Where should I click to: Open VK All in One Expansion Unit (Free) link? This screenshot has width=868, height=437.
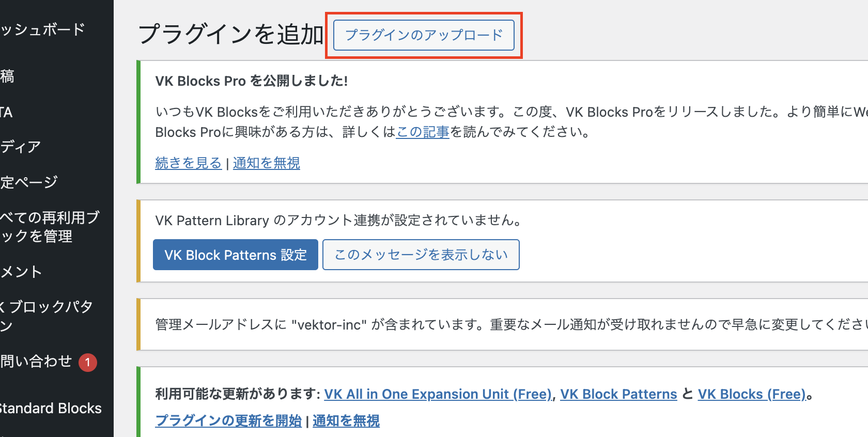[438, 394]
